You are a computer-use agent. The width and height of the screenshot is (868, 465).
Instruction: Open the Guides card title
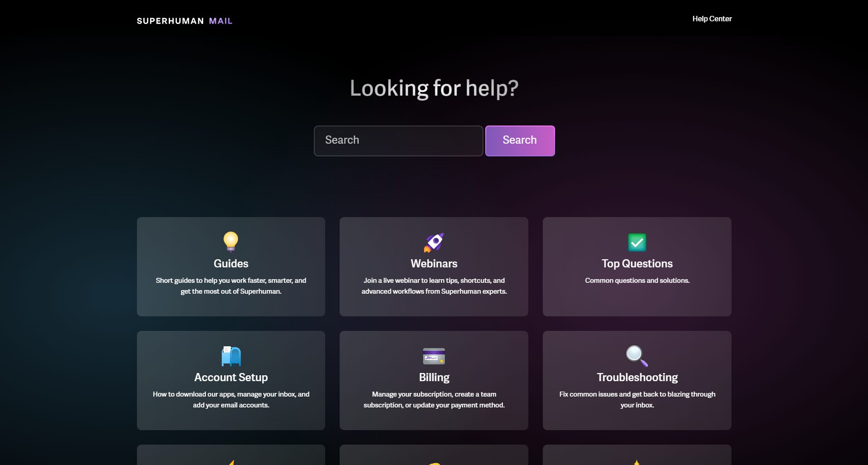click(x=231, y=264)
